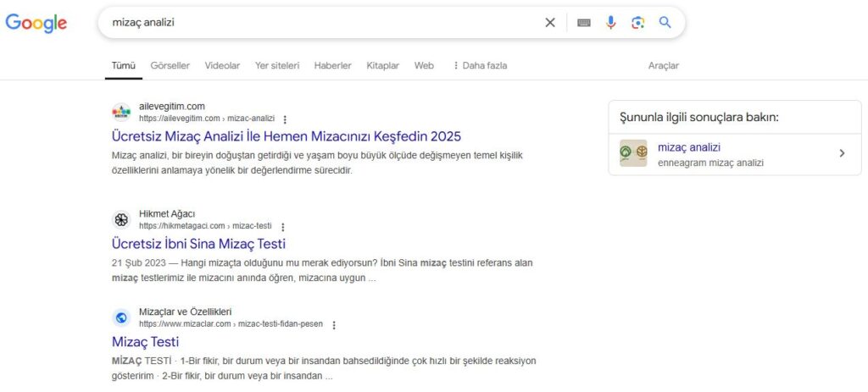Switch to the Kitaplar tab

(382, 65)
